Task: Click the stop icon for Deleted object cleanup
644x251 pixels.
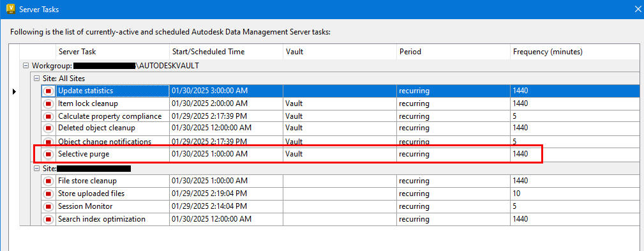Action: [49, 128]
